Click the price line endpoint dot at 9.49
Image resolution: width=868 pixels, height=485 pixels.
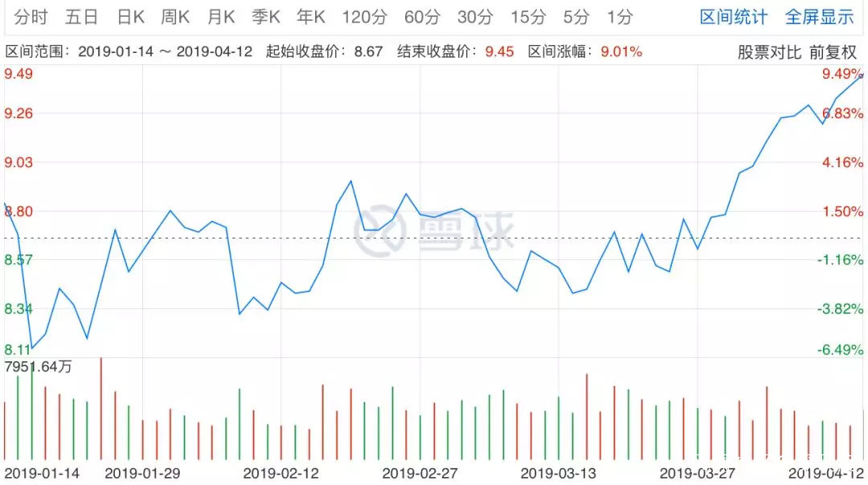coord(862,75)
